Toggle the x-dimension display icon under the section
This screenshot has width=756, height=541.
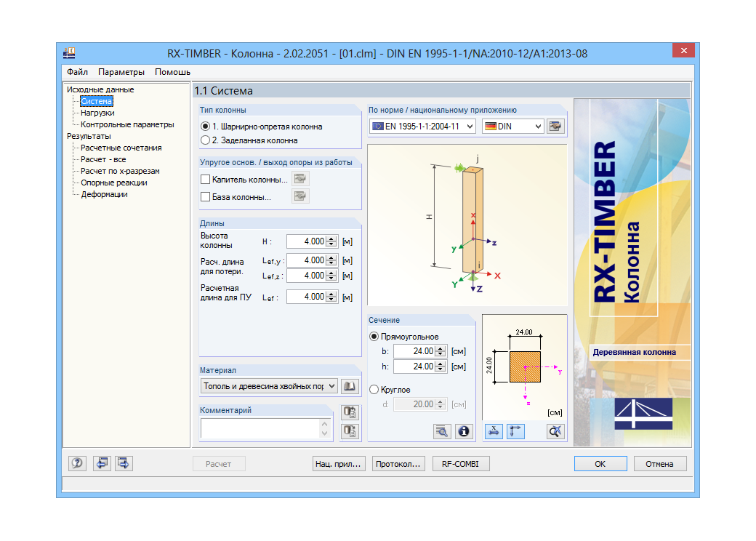tap(493, 431)
